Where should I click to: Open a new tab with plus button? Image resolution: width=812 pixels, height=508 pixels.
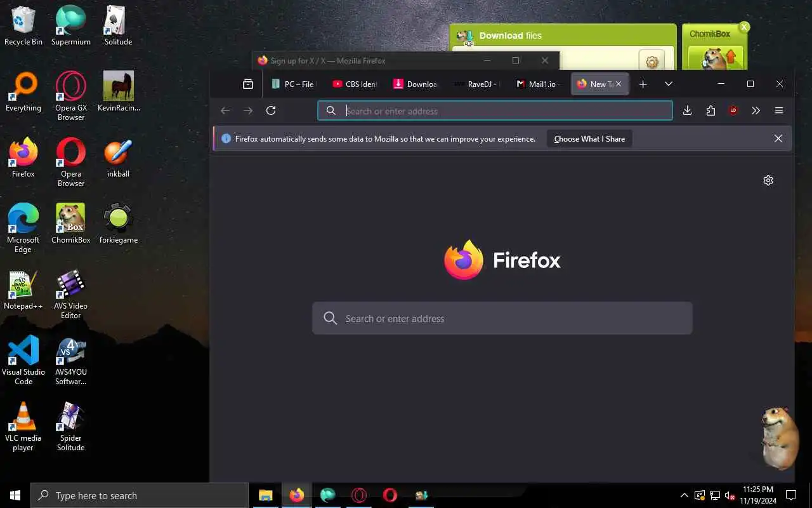[x=643, y=84]
